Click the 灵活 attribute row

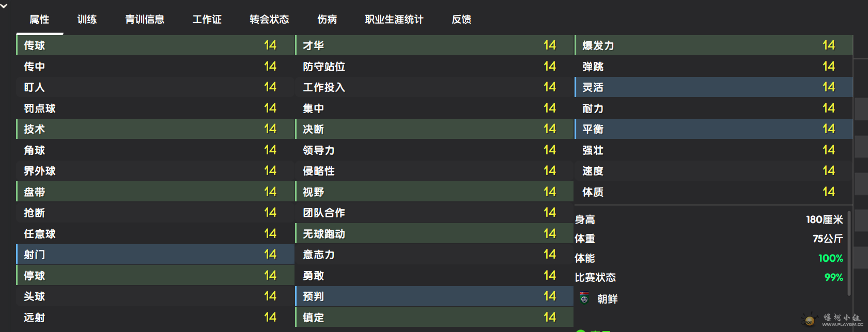coord(714,87)
